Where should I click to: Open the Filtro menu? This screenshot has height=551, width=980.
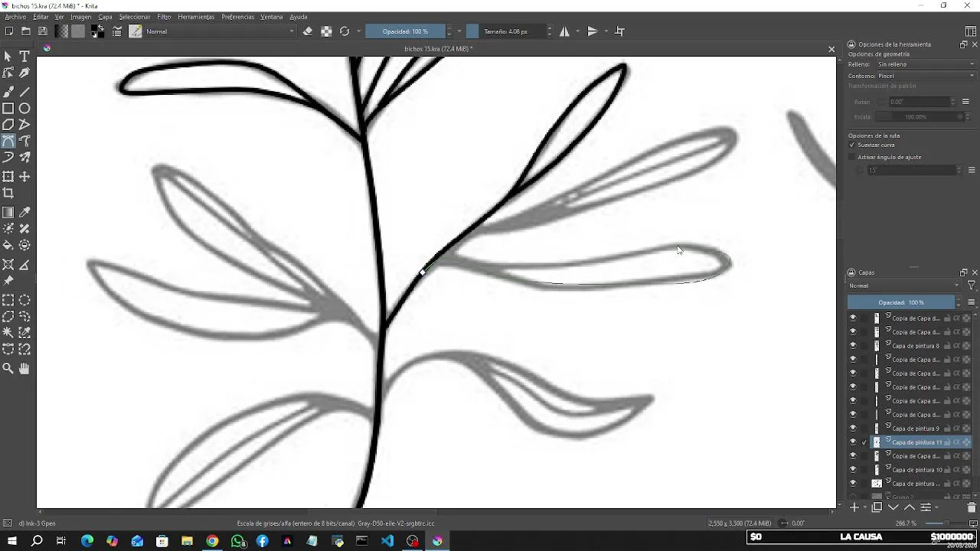[x=164, y=17]
